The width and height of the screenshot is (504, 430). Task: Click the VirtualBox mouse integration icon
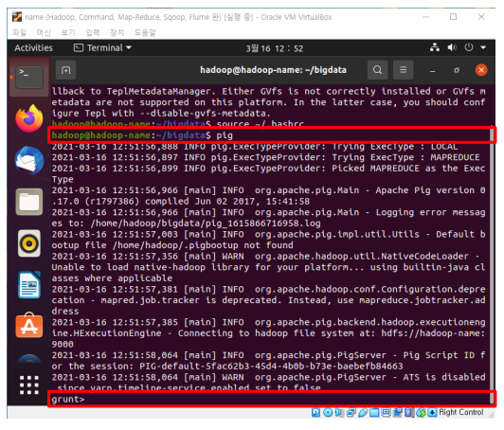click(x=421, y=412)
